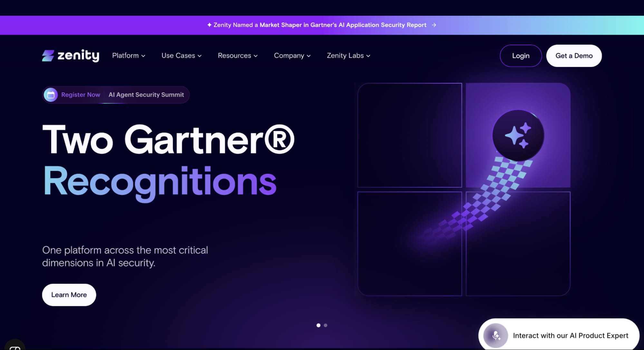Expand the Zenity Labs dropdown menu

point(349,56)
